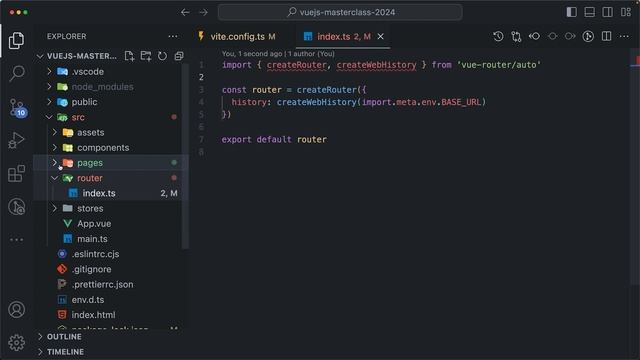Close the index.ts tab
This screenshot has width=640, height=360.
[380, 37]
